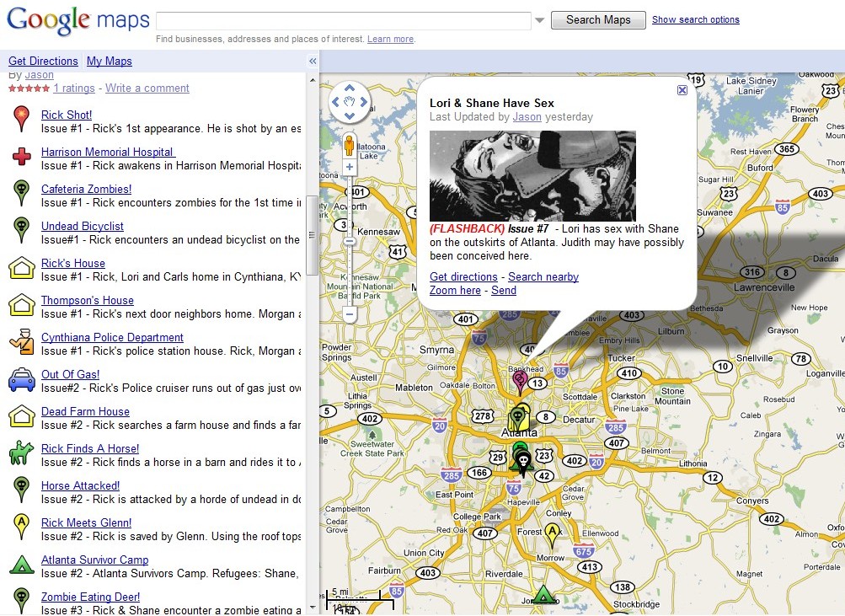Click the left panel scrollbar thumb
This screenshot has width=845, height=616.
(x=312, y=235)
